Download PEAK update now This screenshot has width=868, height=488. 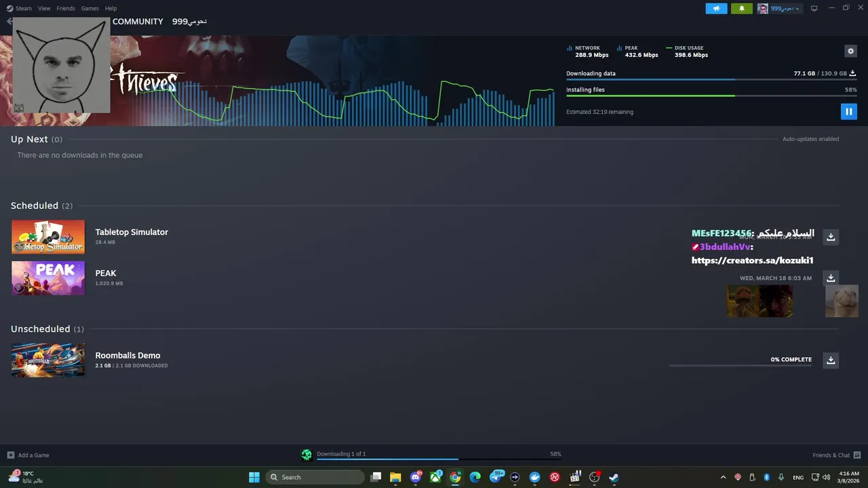[831, 278]
